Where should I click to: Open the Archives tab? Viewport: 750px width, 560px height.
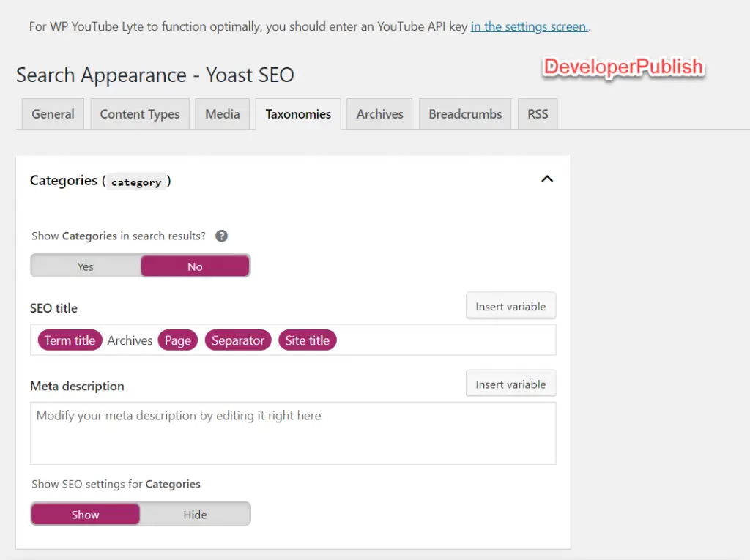point(380,113)
